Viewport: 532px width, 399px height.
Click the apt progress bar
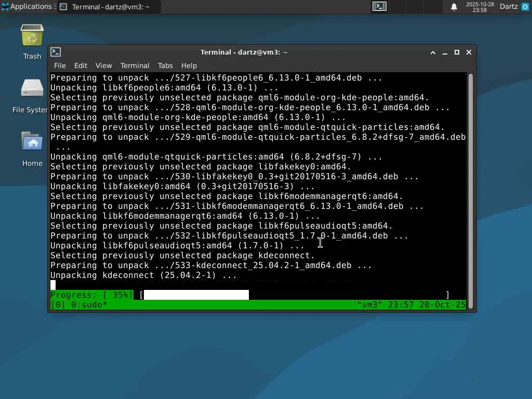click(295, 295)
